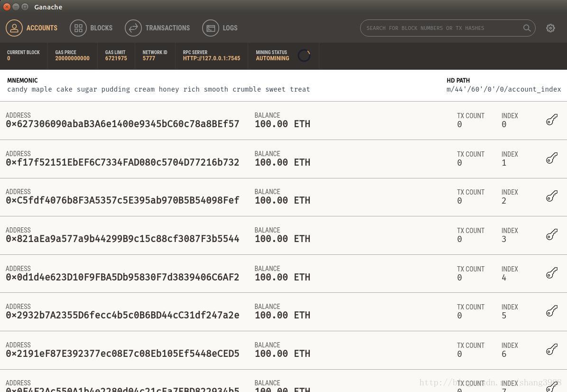Viewport: 567px width, 392px height.
Task: Click the mnemonic phrase starting with candy maple
Action: click(x=158, y=89)
